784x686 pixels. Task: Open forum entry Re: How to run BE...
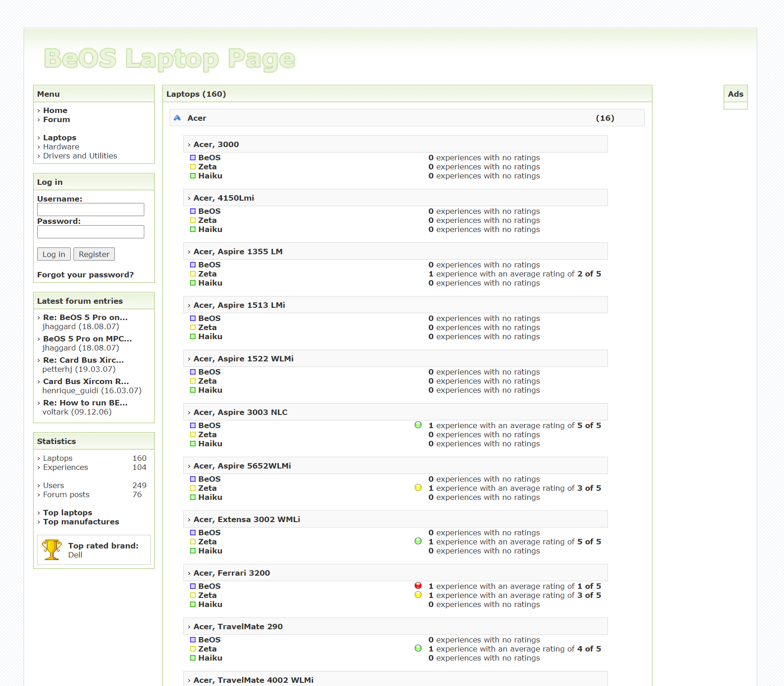(x=85, y=403)
